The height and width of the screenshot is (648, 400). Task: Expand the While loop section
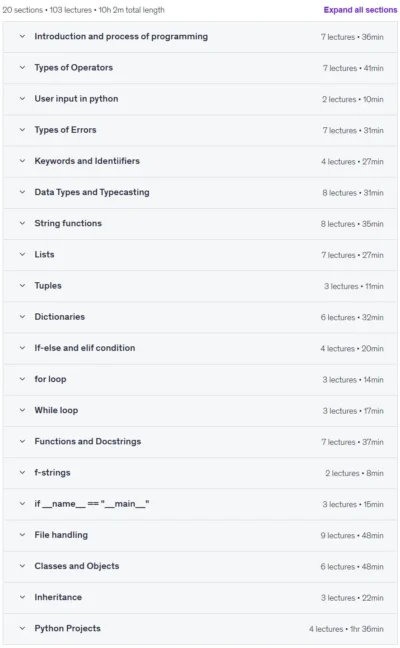[x=200, y=411]
